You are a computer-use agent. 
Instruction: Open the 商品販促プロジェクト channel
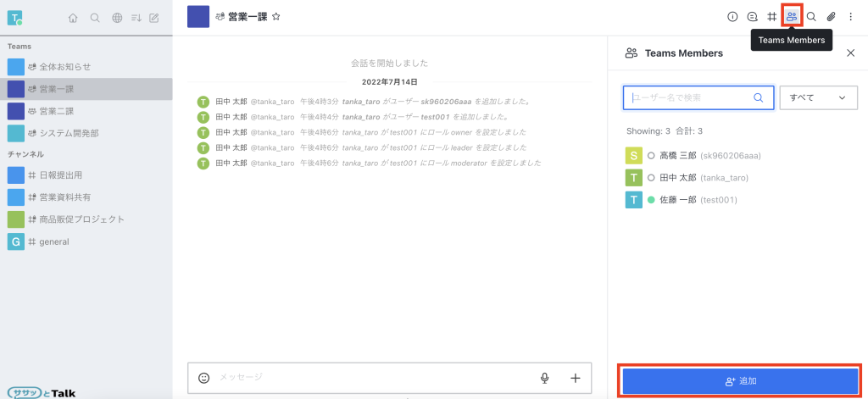click(86, 219)
